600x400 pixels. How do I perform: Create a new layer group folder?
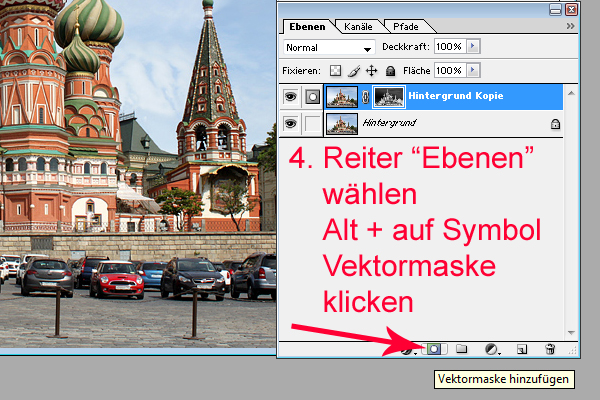(x=462, y=349)
